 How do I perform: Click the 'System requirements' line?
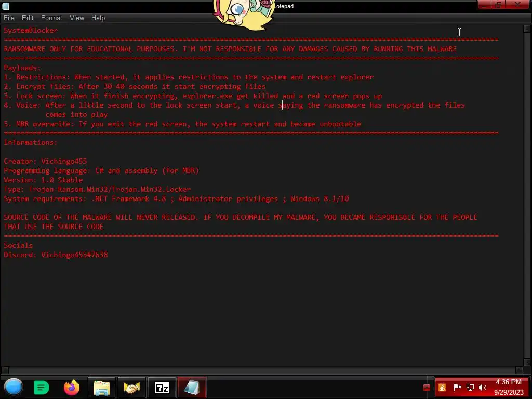tap(176, 198)
